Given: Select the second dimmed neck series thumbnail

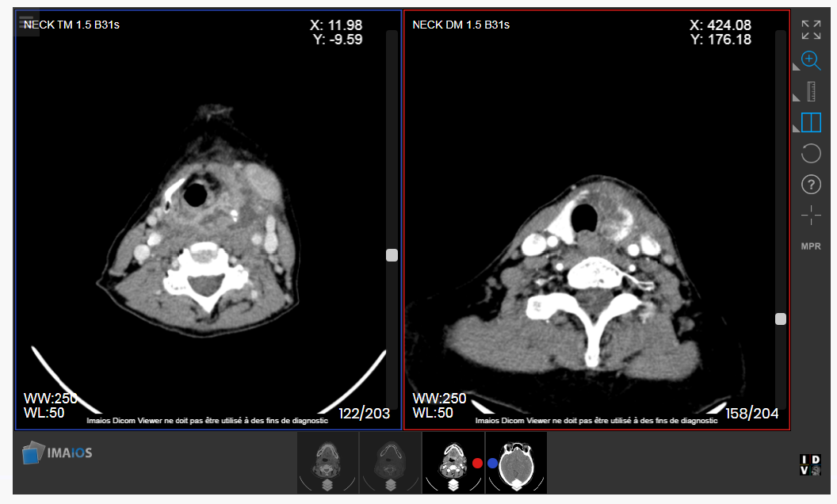Looking at the screenshot, I should [x=390, y=463].
